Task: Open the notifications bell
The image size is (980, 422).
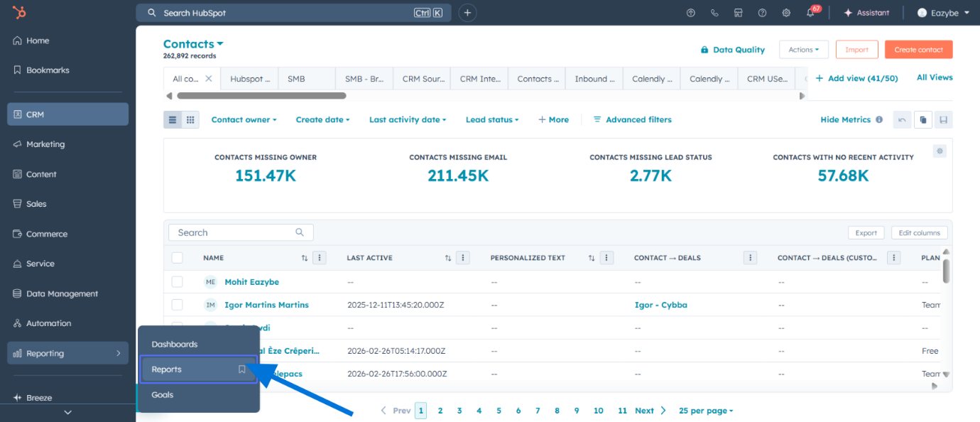Action: tap(810, 12)
